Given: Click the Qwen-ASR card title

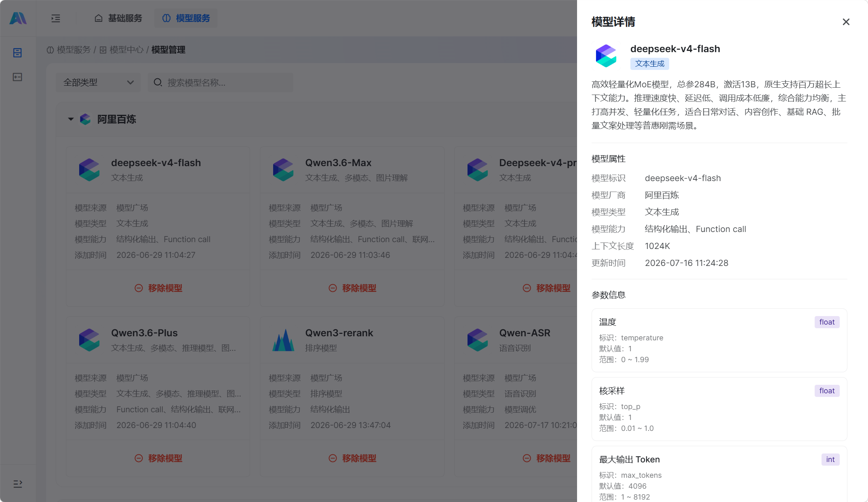Looking at the screenshot, I should point(525,333).
